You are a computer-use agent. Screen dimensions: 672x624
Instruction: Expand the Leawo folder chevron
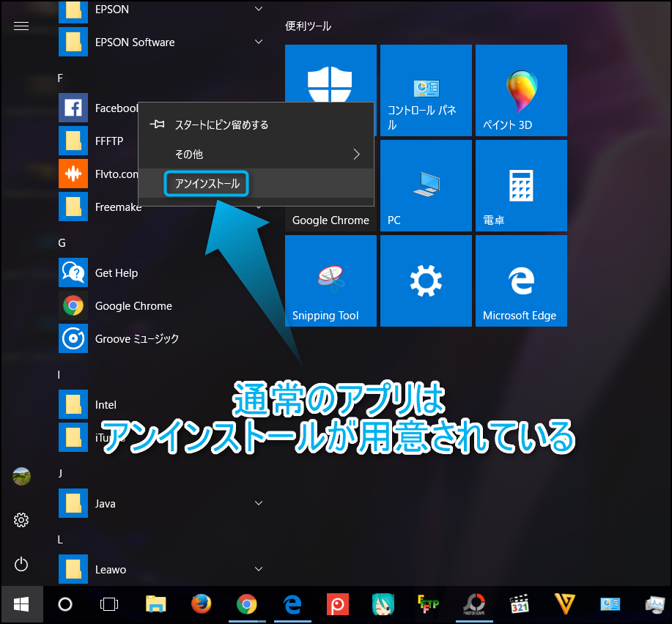(259, 569)
